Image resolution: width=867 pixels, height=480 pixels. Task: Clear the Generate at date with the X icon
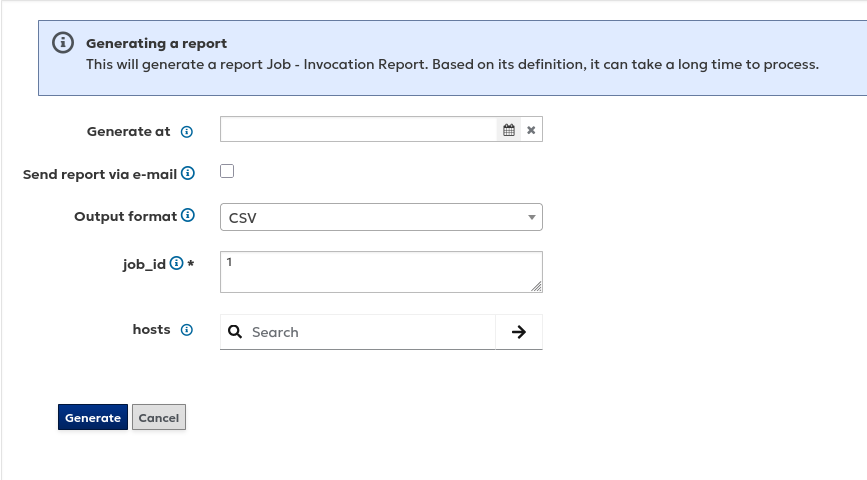click(531, 130)
